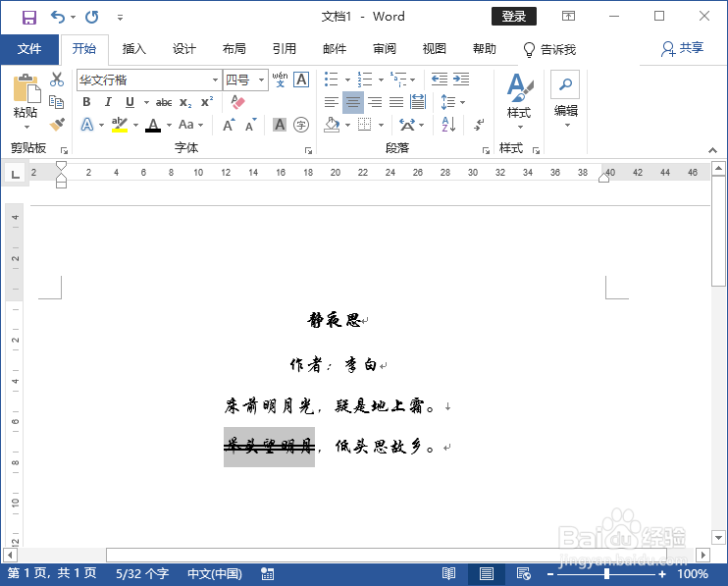Image resolution: width=728 pixels, height=586 pixels.
Task: Open Change Case (Aa) dropdown
Action: tap(190, 125)
